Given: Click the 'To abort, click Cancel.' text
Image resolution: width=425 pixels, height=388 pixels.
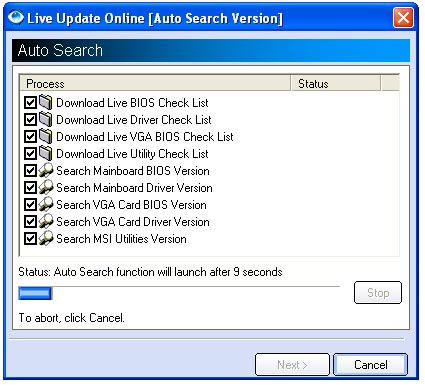Looking at the screenshot, I should [71, 318].
